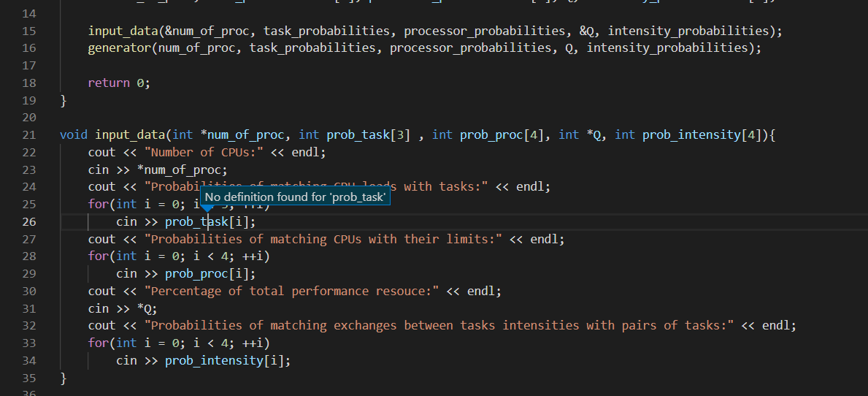Click the closing brace on line 35
The height and width of the screenshot is (396, 868).
(63, 378)
